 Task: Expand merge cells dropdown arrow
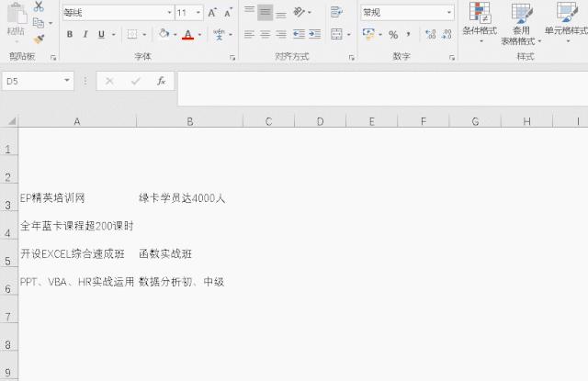click(x=349, y=35)
